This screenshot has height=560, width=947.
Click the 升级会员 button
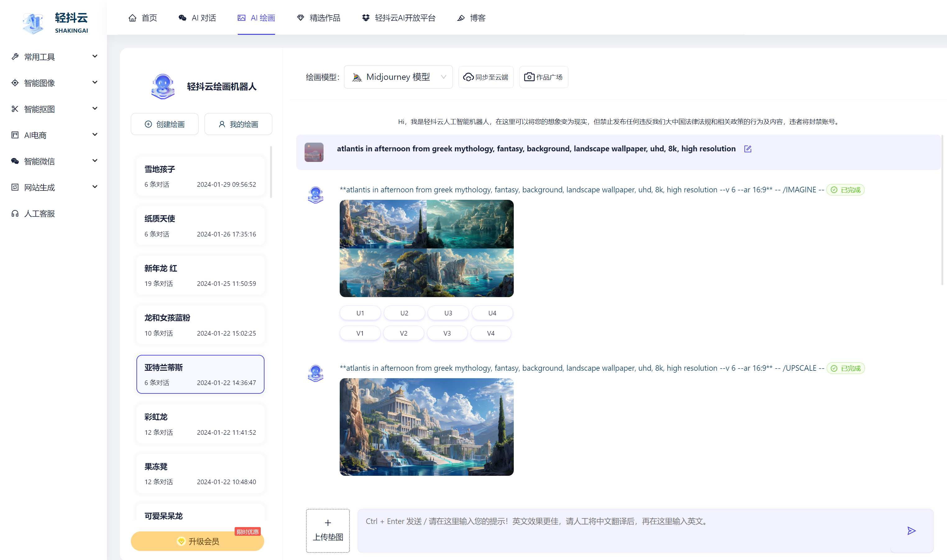[197, 541]
